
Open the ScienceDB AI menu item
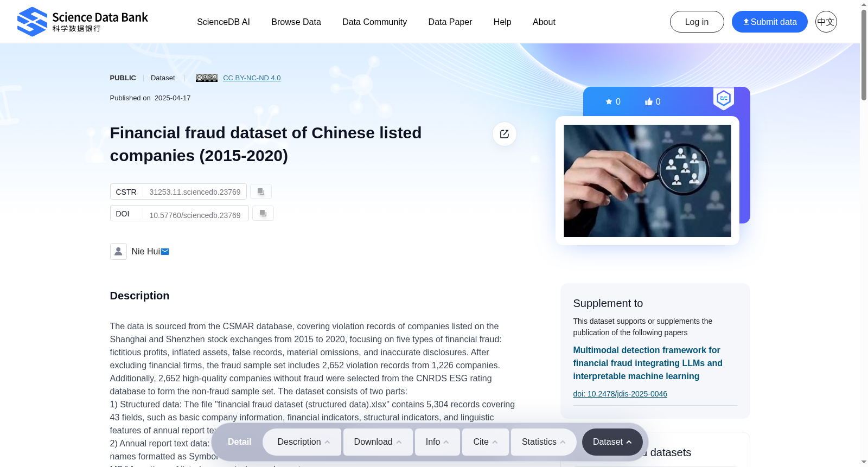224,22
